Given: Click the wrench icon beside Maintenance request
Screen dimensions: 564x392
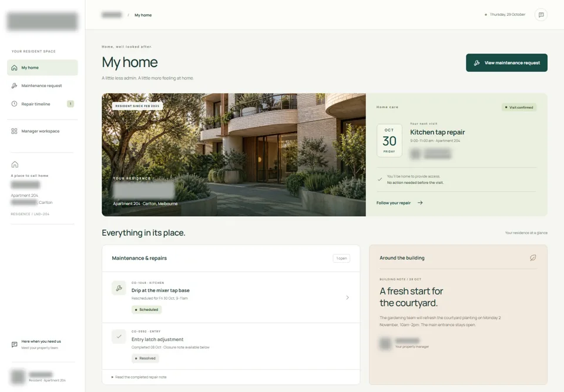Looking at the screenshot, I should (x=14, y=86).
